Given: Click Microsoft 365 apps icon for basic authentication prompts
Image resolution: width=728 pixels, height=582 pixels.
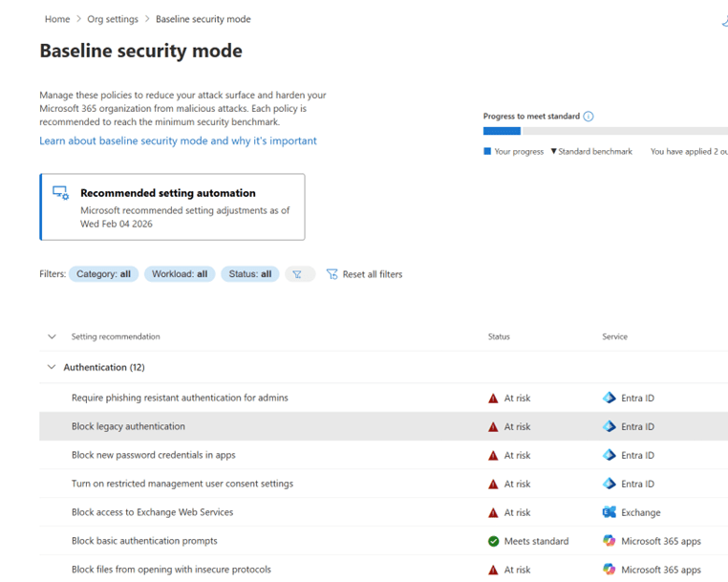Looking at the screenshot, I should coord(610,541).
